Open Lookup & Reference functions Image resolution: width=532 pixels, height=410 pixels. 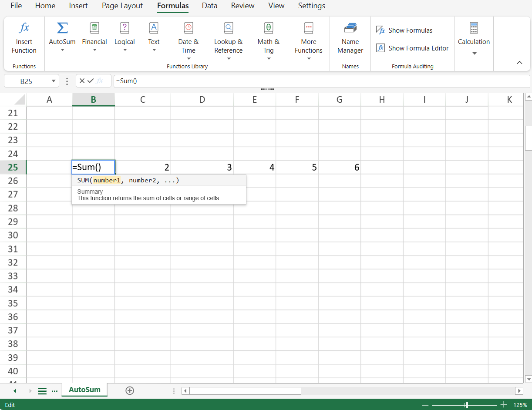(x=228, y=41)
